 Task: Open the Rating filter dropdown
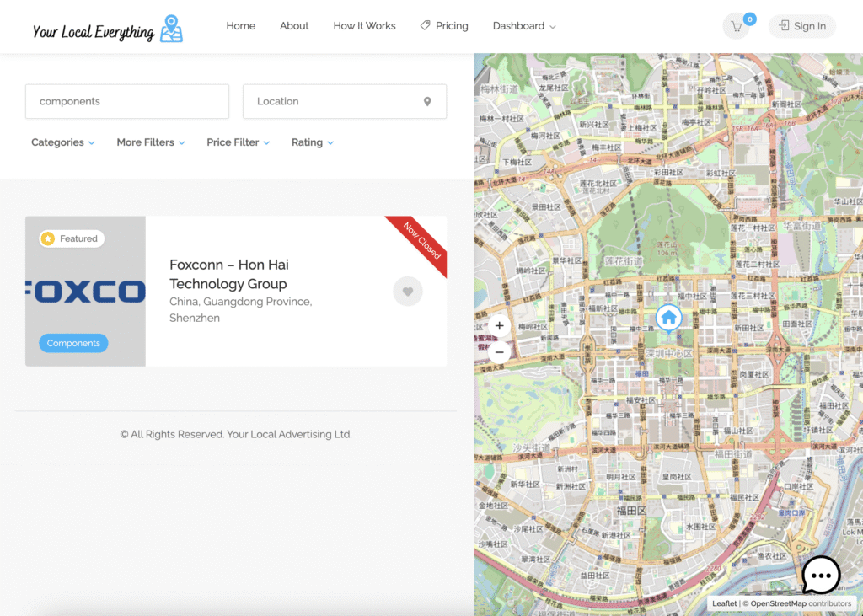[312, 142]
